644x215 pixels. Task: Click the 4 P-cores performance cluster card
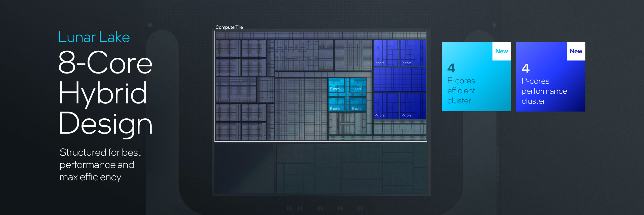click(x=551, y=77)
